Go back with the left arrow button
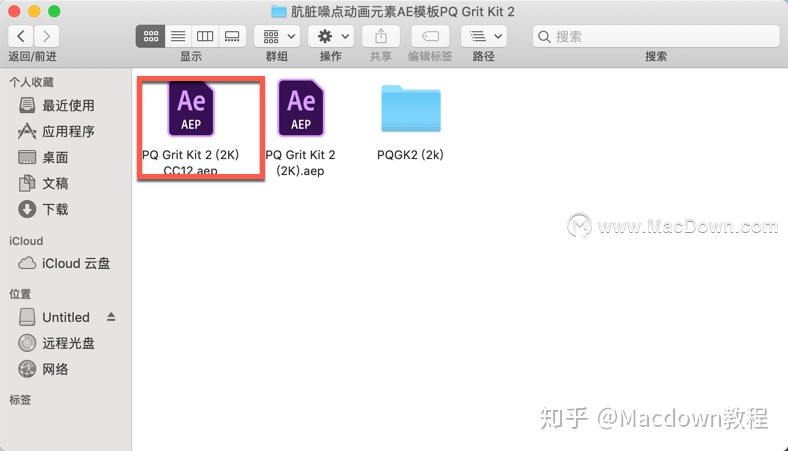 21,36
